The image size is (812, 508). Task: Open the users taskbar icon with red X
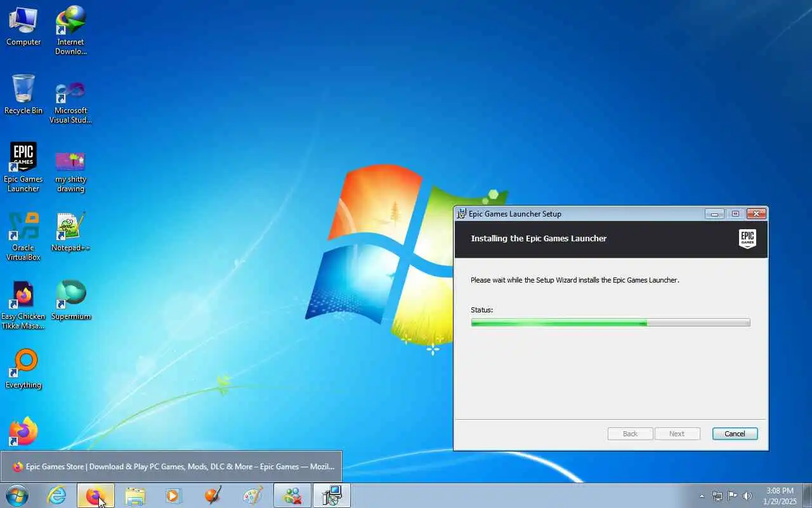pyautogui.click(x=292, y=496)
